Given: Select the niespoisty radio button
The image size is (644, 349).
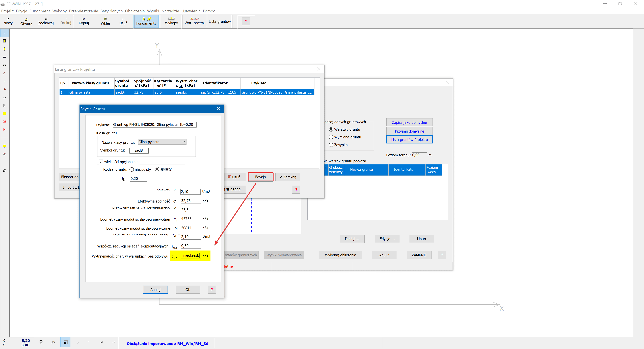Looking at the screenshot, I should (132, 169).
